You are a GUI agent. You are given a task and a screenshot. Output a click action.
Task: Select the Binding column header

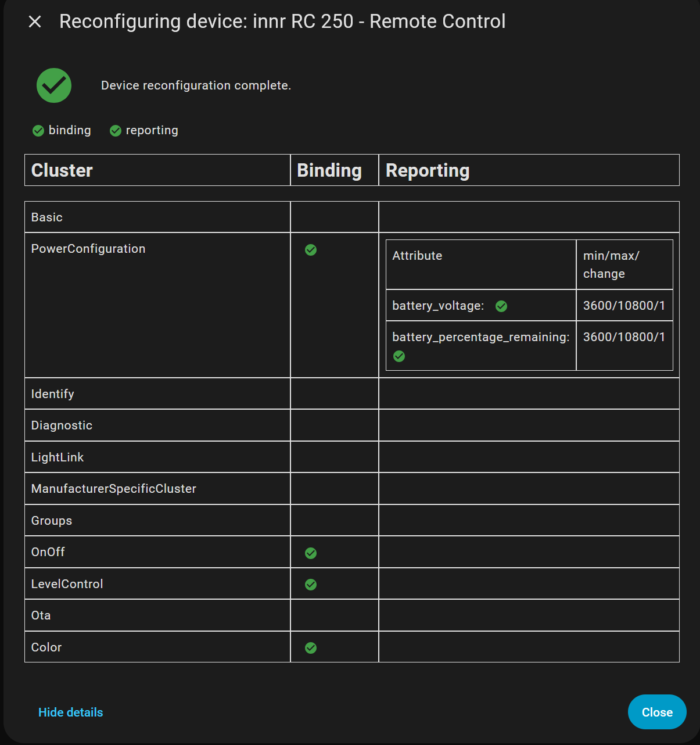point(329,170)
